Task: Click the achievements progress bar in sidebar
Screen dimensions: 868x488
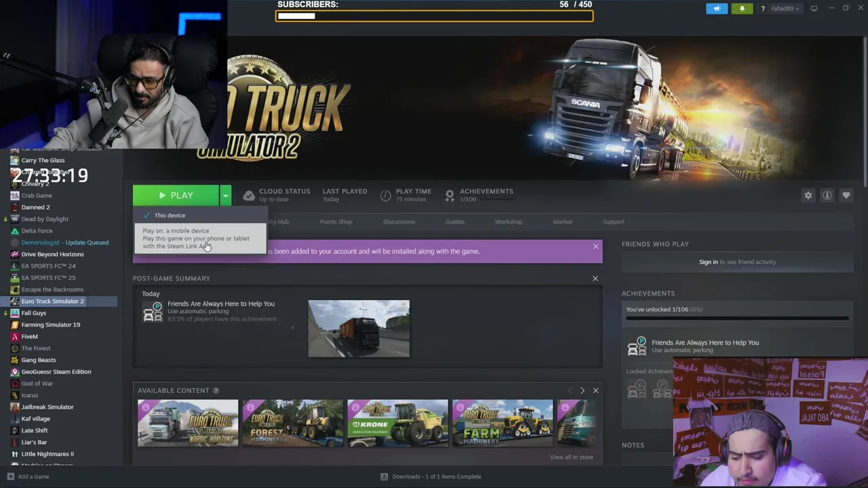Action: click(737, 317)
